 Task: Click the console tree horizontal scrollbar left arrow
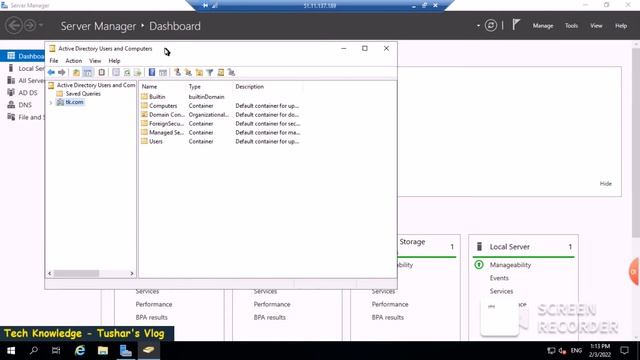pyautogui.click(x=50, y=273)
